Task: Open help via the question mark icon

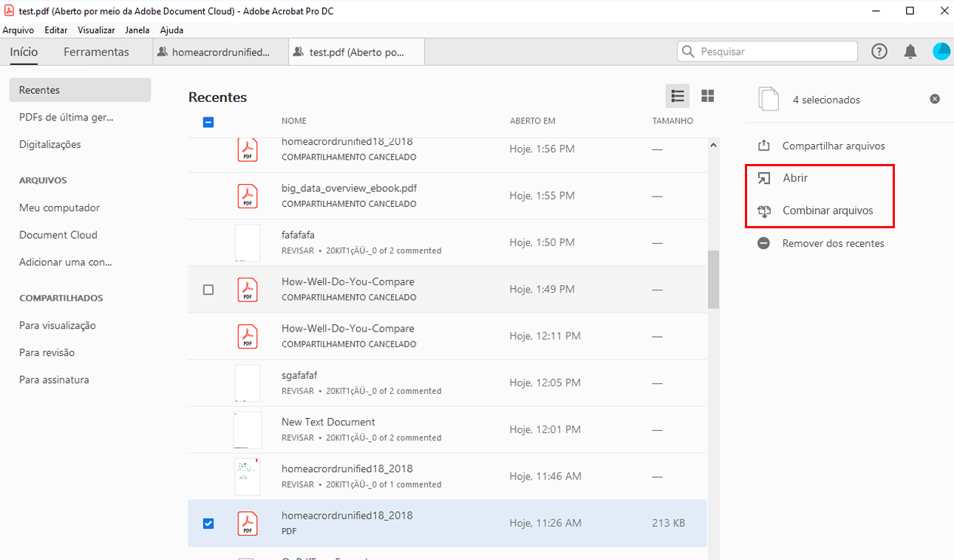Action: click(x=879, y=52)
